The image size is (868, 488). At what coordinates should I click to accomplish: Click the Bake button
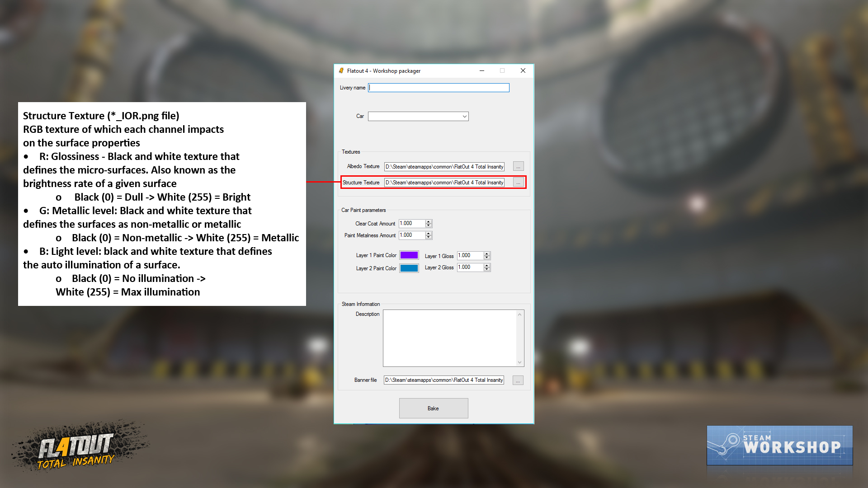[x=434, y=408]
